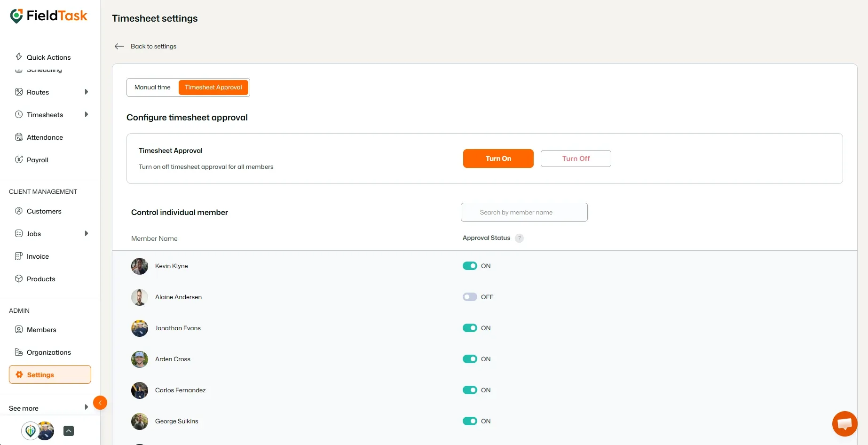This screenshot has width=868, height=445.
Task: Click the Carlos Fernandez name
Action: [181, 390]
